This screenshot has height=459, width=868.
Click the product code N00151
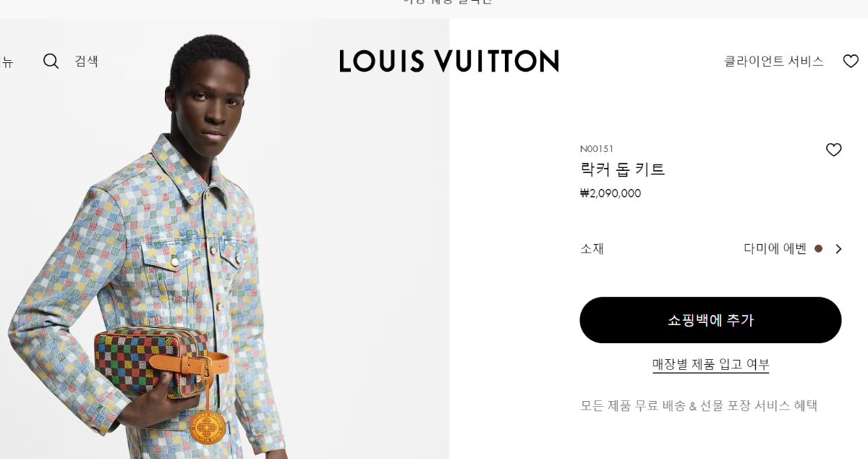[x=597, y=149]
